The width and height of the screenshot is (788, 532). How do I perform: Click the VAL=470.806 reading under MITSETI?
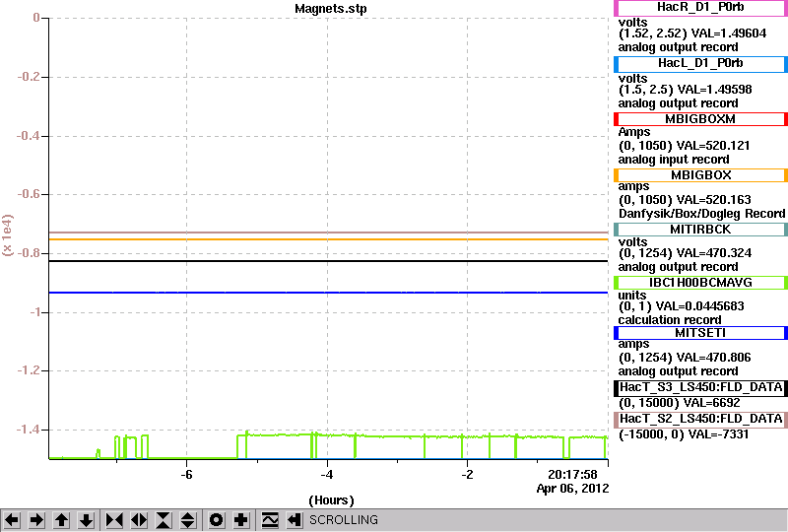pos(713,358)
